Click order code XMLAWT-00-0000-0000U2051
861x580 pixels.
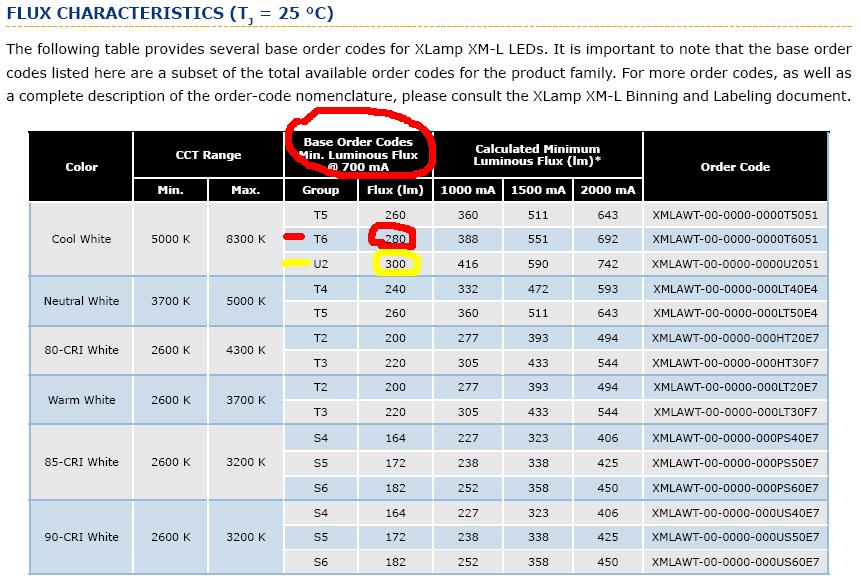[735, 264]
